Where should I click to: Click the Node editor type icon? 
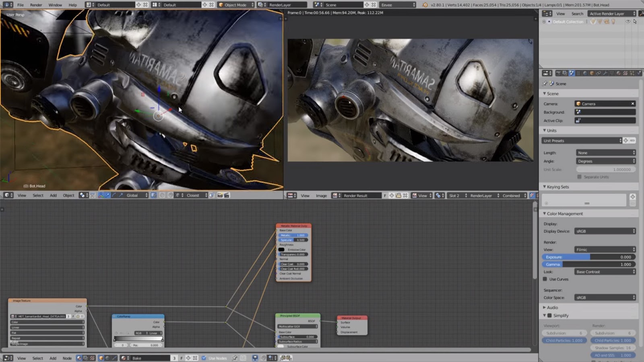pyautogui.click(x=8, y=358)
